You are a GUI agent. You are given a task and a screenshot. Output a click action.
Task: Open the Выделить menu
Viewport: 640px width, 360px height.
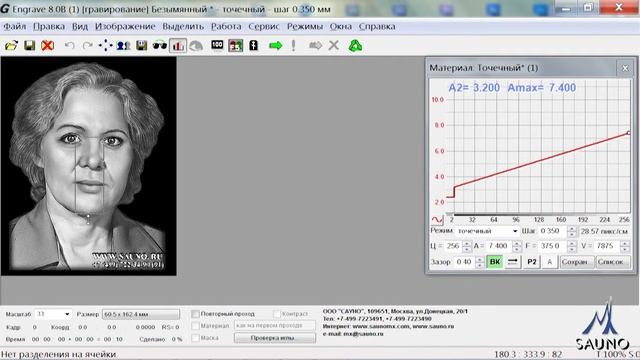pyautogui.click(x=183, y=27)
